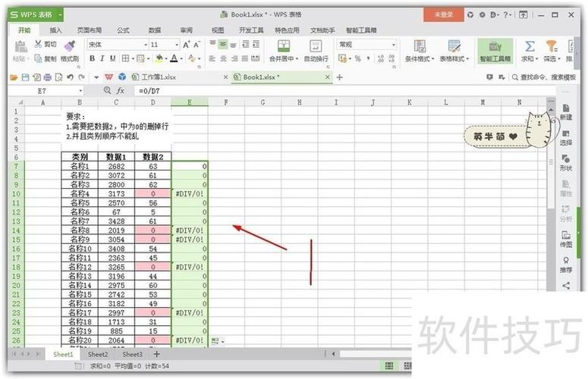Add a new worksheet with plus button

(157, 354)
